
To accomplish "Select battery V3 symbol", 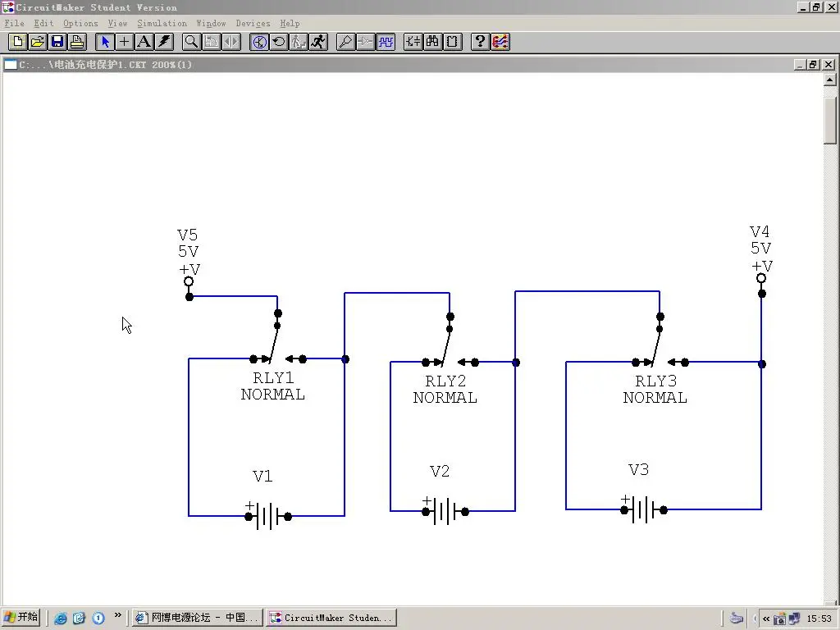I will (x=643, y=509).
